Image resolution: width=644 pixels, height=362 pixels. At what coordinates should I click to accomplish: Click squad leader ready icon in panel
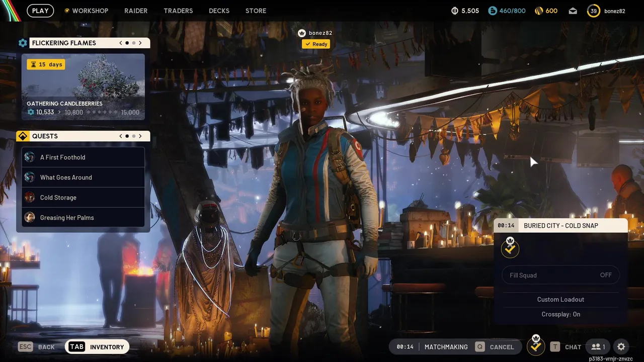point(510,248)
